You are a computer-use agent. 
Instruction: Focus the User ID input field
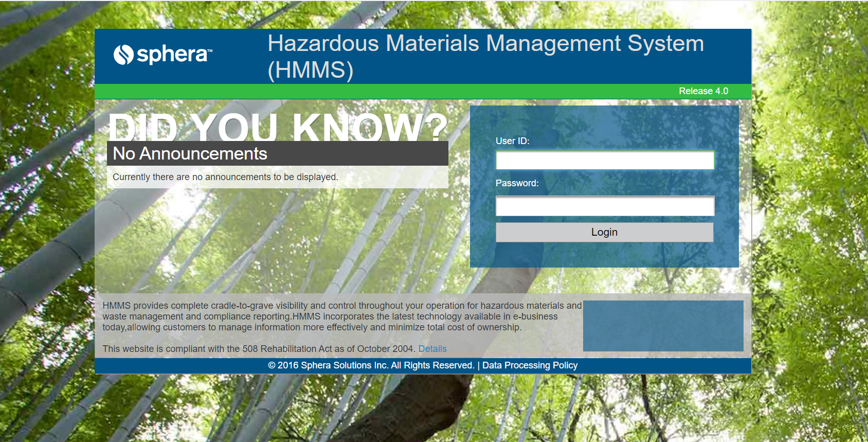coord(605,161)
